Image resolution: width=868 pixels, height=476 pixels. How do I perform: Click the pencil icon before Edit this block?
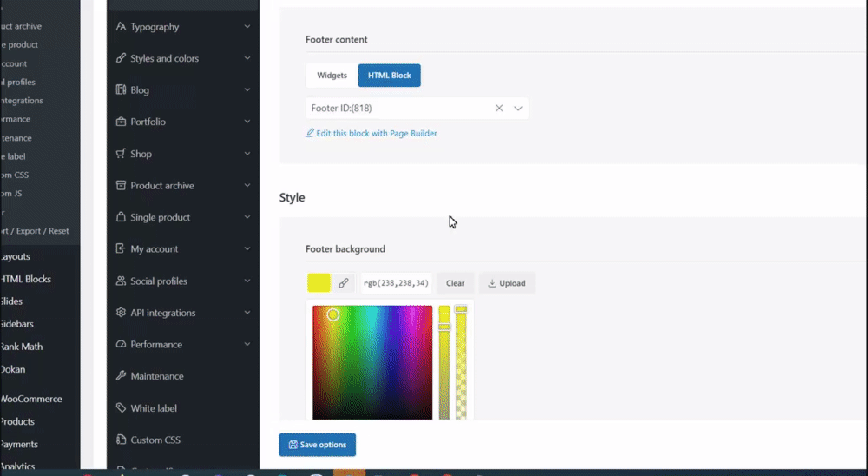310,133
